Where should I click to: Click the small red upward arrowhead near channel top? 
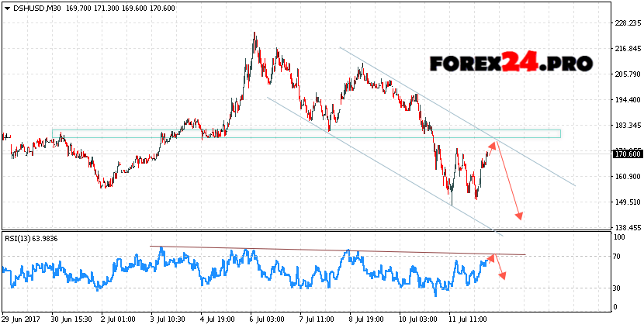pyautogui.click(x=493, y=145)
